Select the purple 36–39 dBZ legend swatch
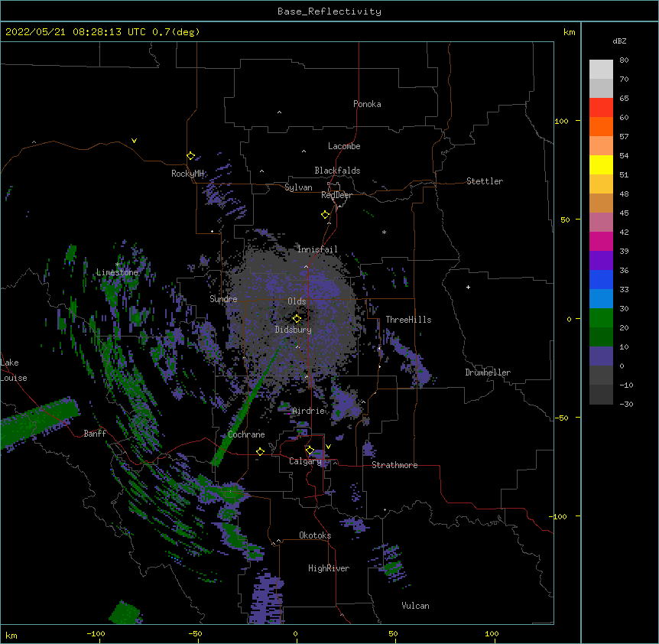This screenshot has width=659, height=644. (x=601, y=261)
